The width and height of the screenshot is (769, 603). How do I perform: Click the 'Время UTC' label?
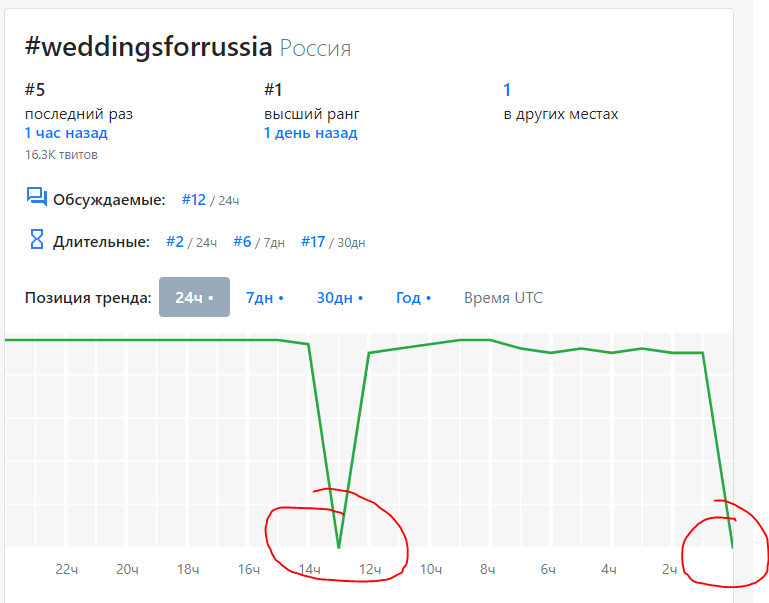(503, 298)
